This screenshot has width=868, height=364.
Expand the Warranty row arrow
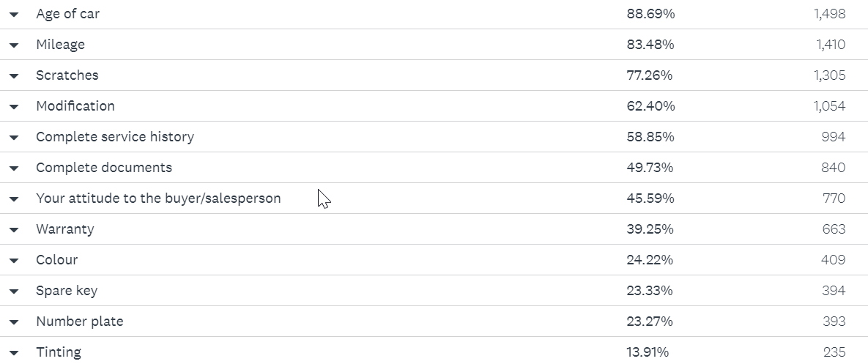[14, 229]
